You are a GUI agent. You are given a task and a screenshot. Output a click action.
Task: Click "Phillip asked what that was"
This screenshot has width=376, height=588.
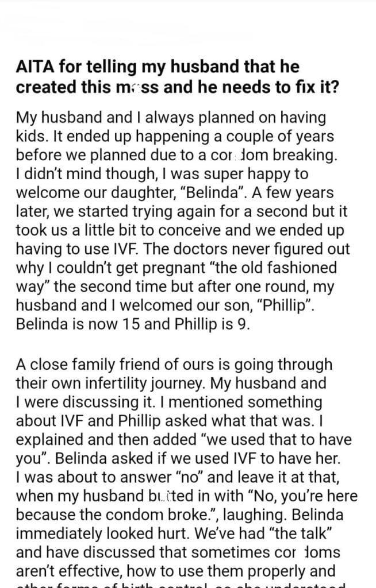pyautogui.click(x=225, y=419)
